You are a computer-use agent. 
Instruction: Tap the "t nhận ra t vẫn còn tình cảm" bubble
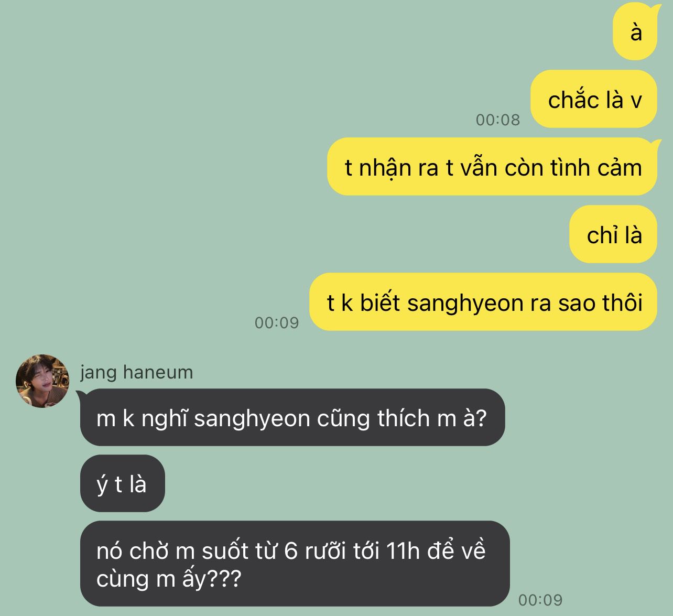[492, 167]
